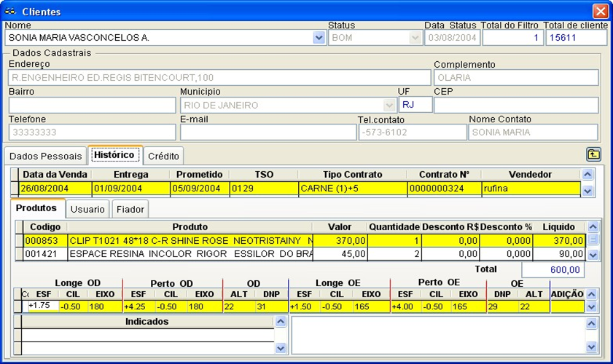Image resolution: width=613 pixels, height=364 pixels.
Task: Click up arrow of products grid scrollbar
Action: pyautogui.click(x=593, y=227)
